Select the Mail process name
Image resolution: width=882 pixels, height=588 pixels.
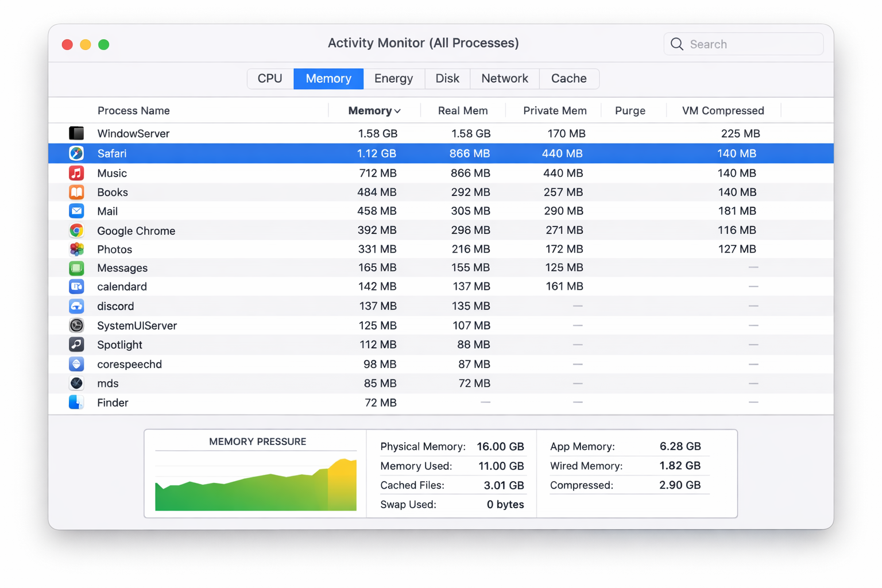(107, 211)
